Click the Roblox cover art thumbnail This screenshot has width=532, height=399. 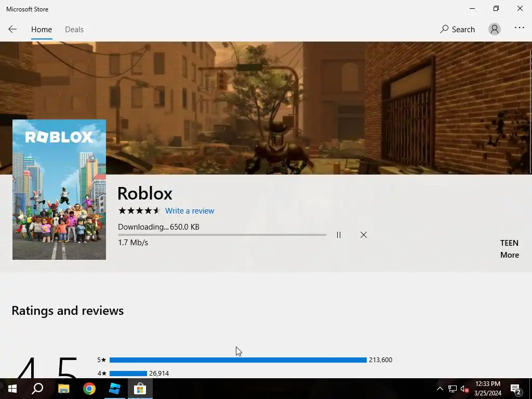(x=59, y=189)
